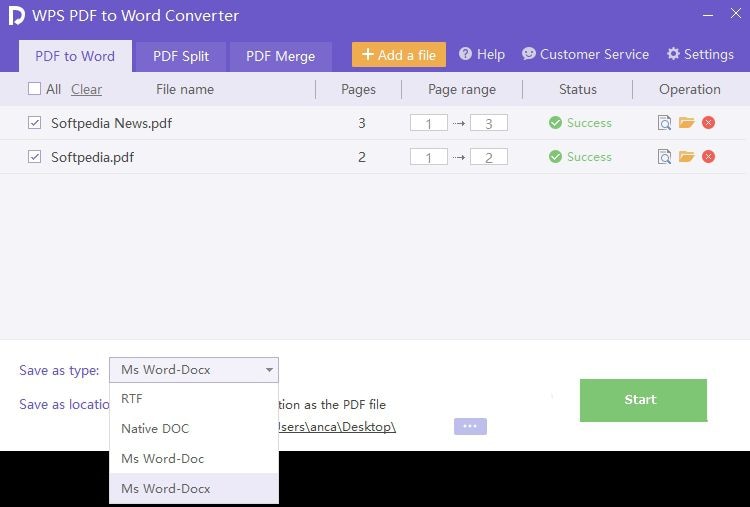The height and width of the screenshot is (507, 750).
Task: Toggle the All files checkbox
Action: [35, 89]
